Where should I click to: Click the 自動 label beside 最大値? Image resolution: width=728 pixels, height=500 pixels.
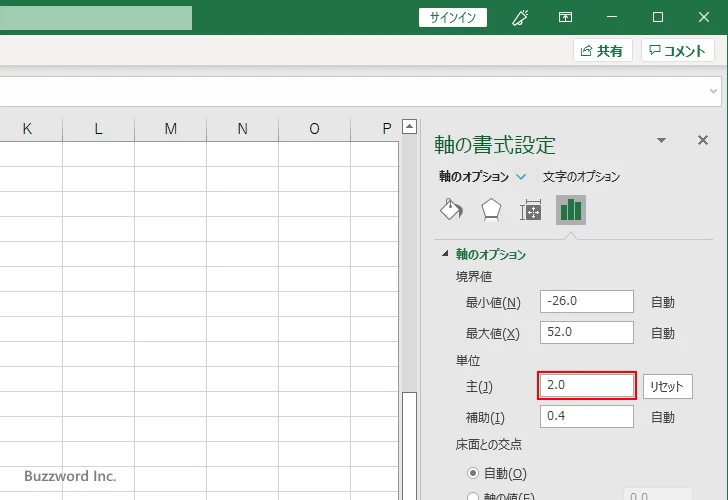(x=663, y=333)
